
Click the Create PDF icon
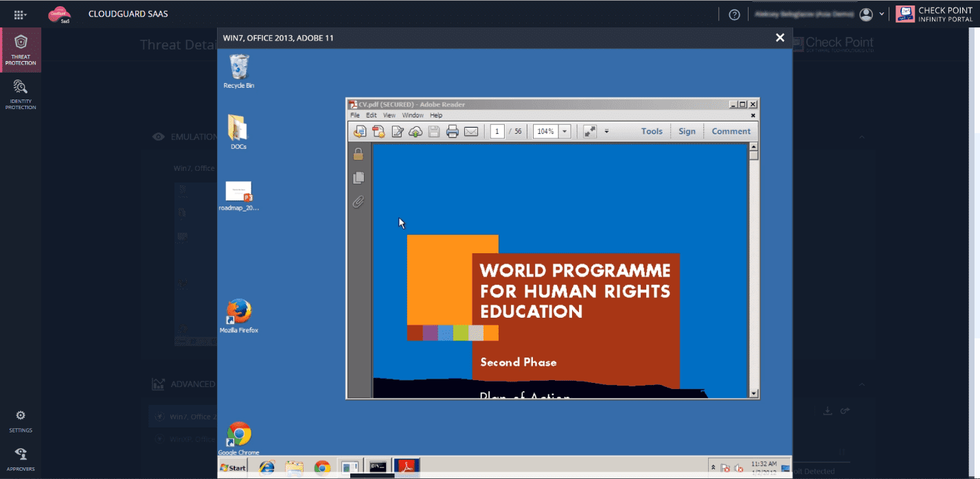(378, 132)
